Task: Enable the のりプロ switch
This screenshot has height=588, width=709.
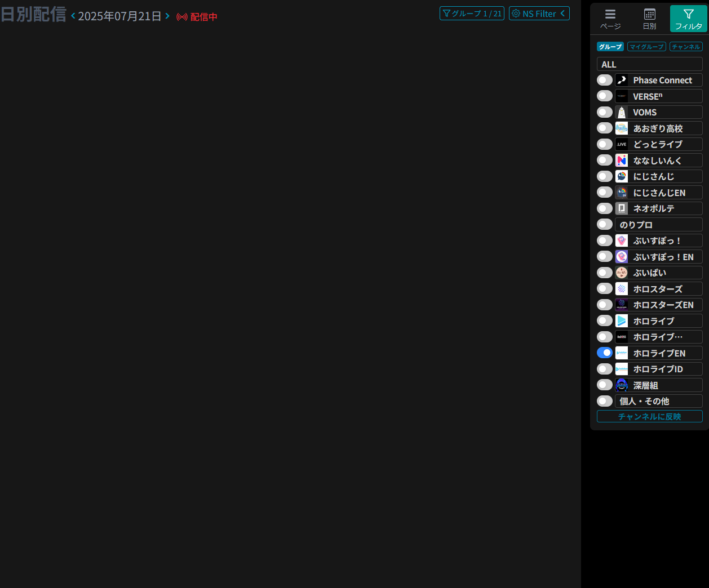Action: (605, 224)
